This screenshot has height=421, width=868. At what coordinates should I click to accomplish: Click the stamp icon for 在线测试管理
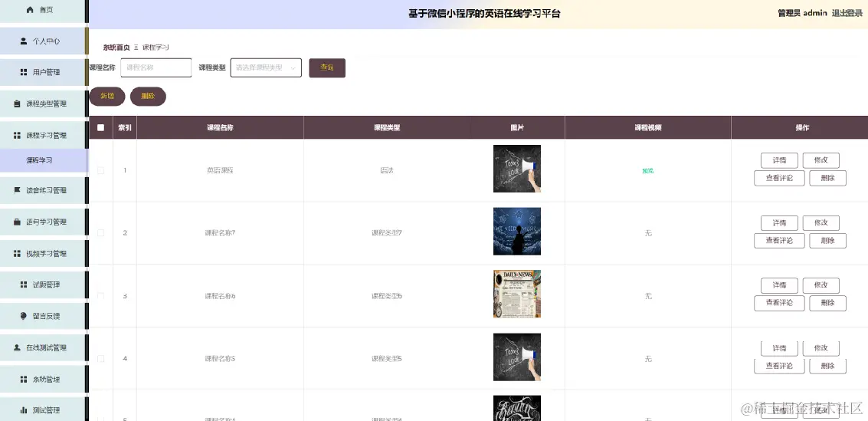click(x=17, y=347)
